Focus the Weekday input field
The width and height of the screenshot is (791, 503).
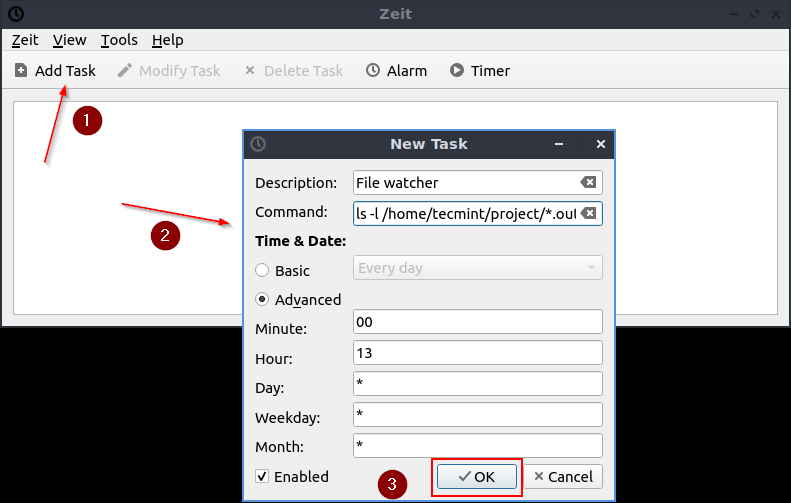(x=478, y=415)
